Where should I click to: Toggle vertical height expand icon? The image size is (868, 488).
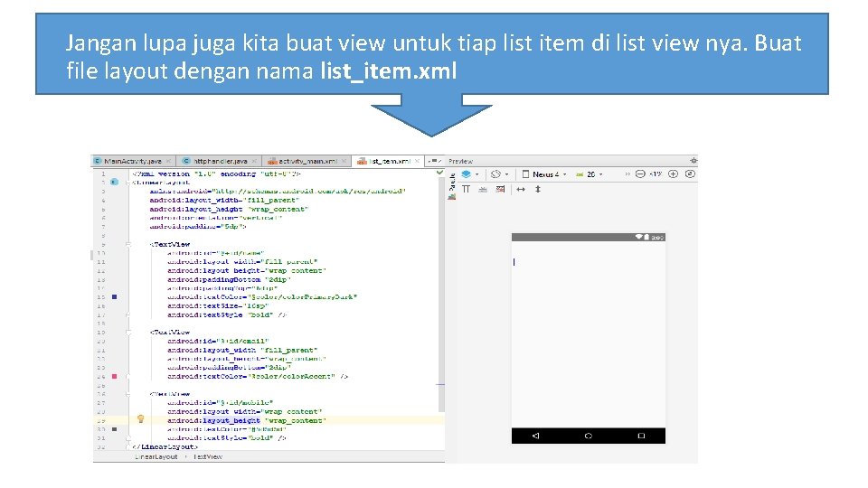click(537, 189)
